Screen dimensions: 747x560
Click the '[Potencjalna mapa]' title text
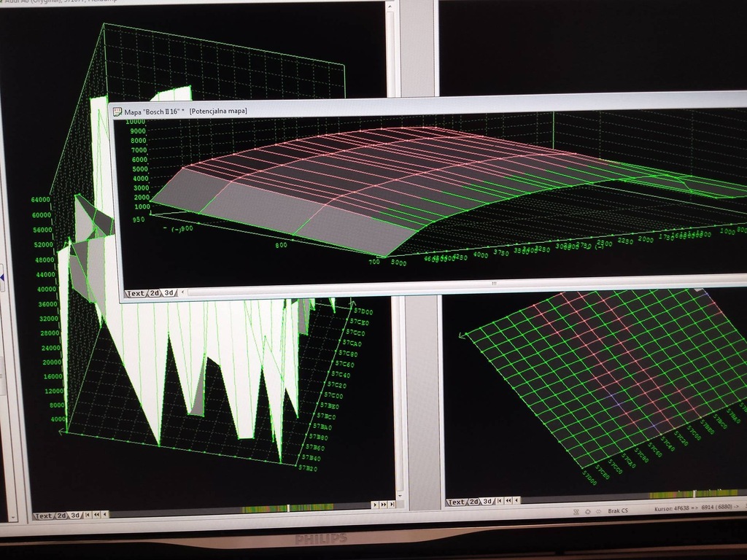(x=218, y=111)
